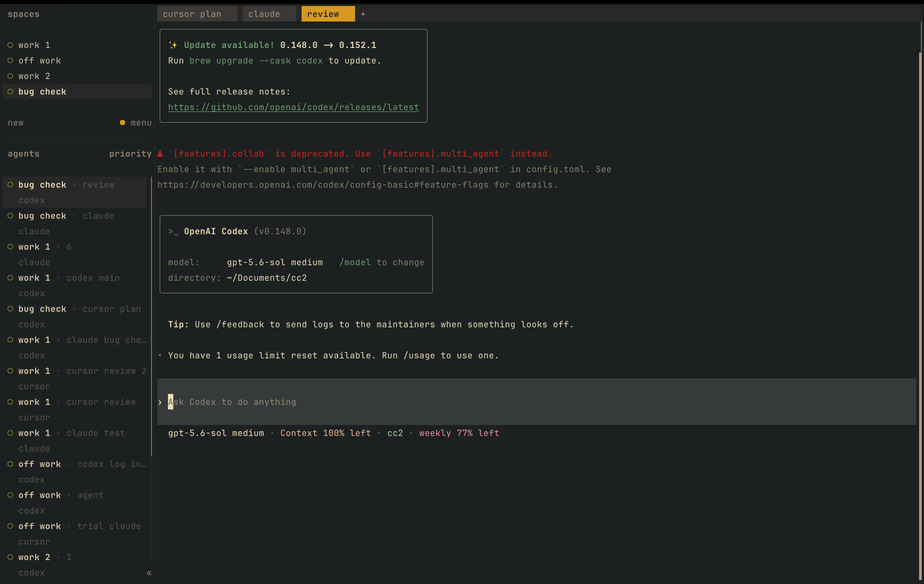Click the ~/Documents/cc2 directory path
This screenshot has height=584, width=924.
click(x=267, y=278)
